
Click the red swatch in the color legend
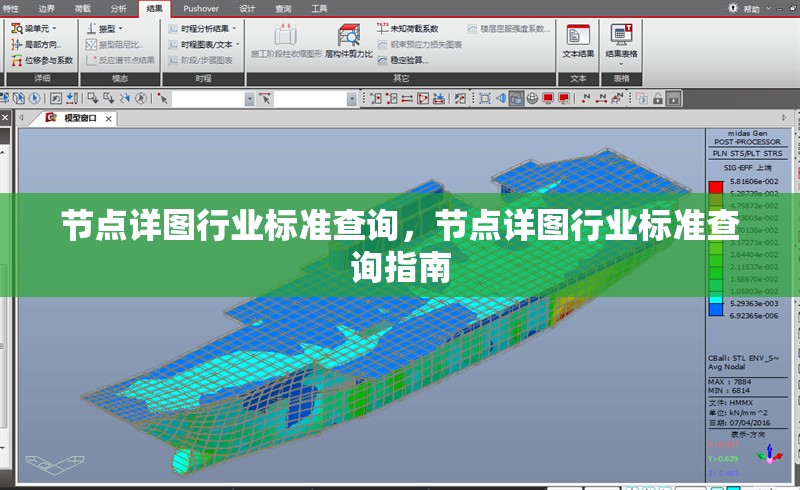click(x=715, y=186)
